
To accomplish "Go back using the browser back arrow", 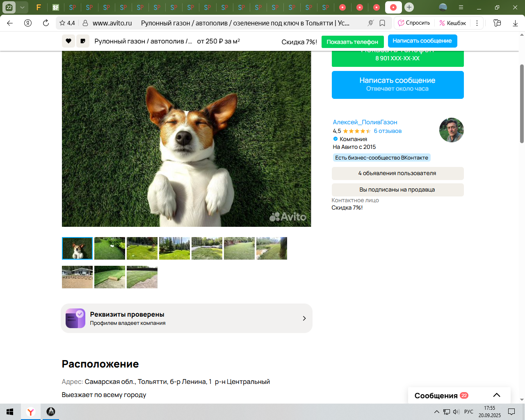I will pyautogui.click(x=10, y=23).
